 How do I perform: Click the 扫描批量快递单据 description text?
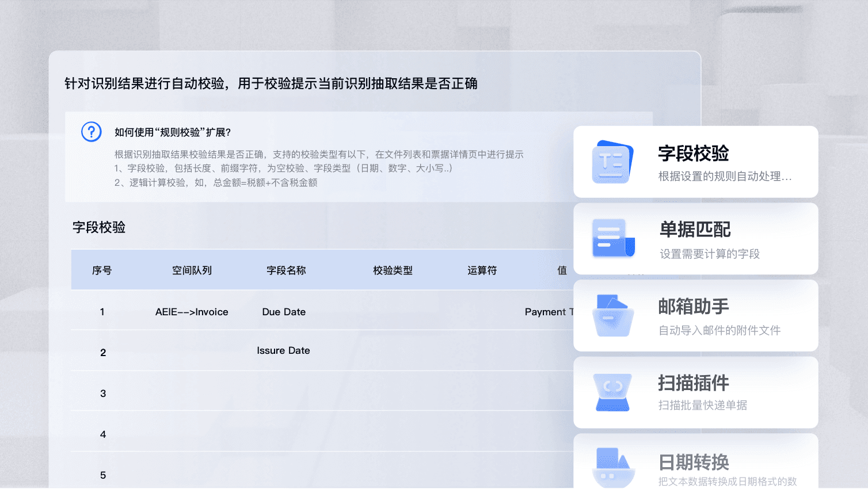coord(703,405)
